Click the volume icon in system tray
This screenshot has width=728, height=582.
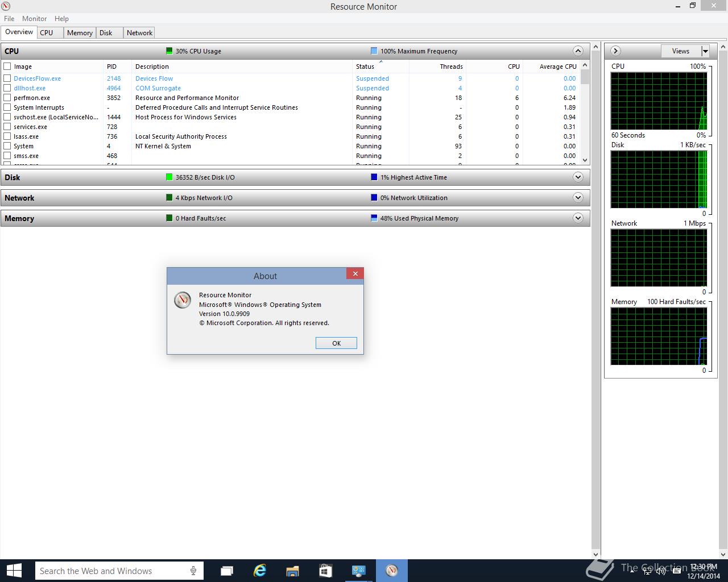coord(660,571)
